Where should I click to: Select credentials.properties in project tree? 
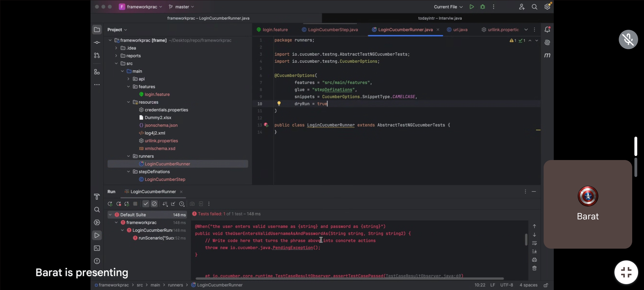[x=166, y=110]
